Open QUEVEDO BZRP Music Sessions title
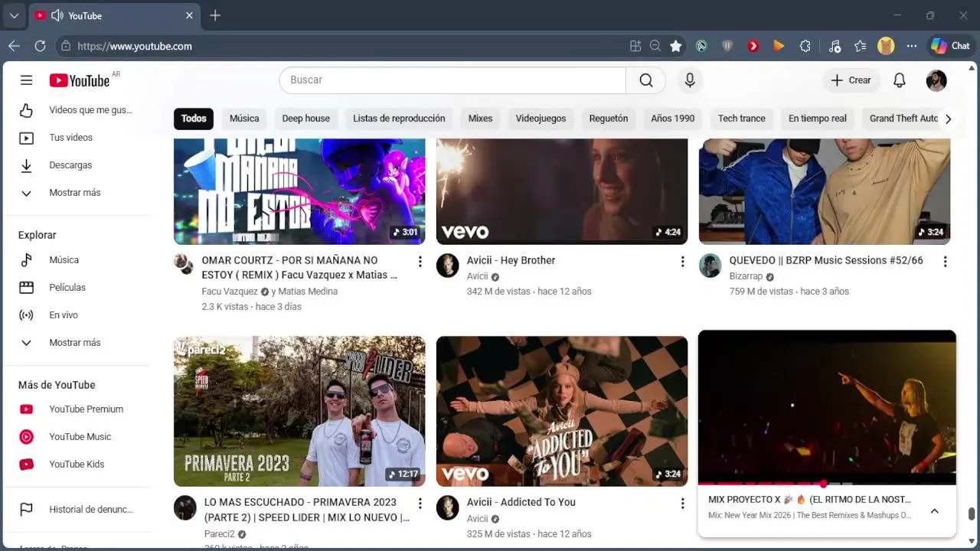The width and height of the screenshot is (980, 551). 826,260
